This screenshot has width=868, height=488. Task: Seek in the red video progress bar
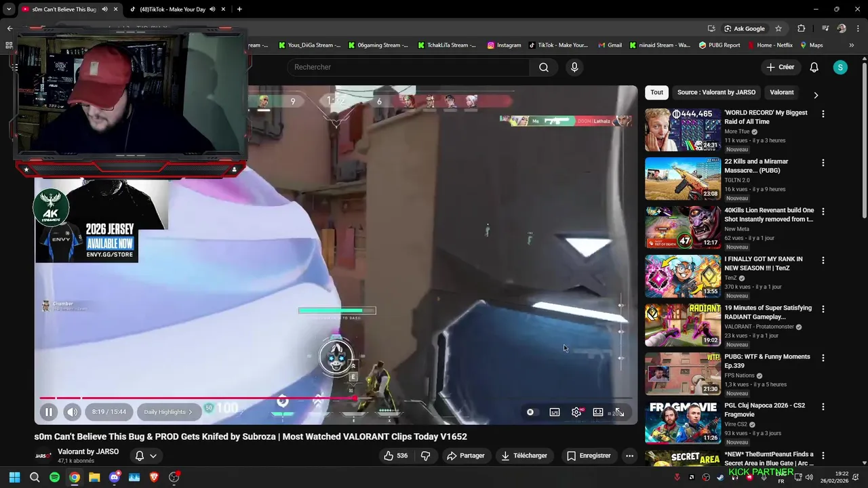pyautogui.click(x=336, y=398)
